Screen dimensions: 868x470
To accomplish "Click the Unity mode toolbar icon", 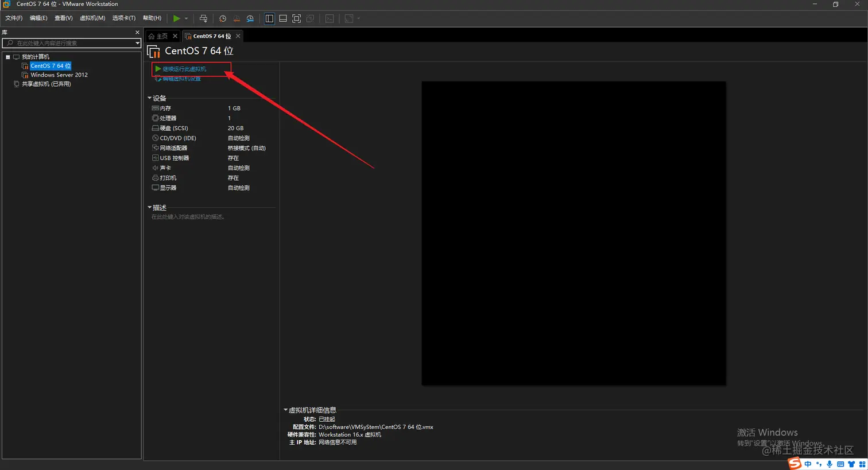I will [311, 18].
